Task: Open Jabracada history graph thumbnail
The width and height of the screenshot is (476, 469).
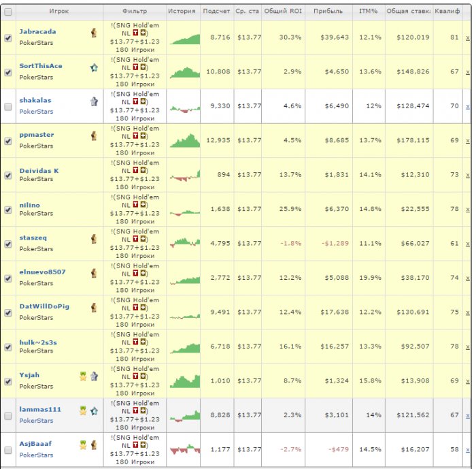Action: pos(184,39)
